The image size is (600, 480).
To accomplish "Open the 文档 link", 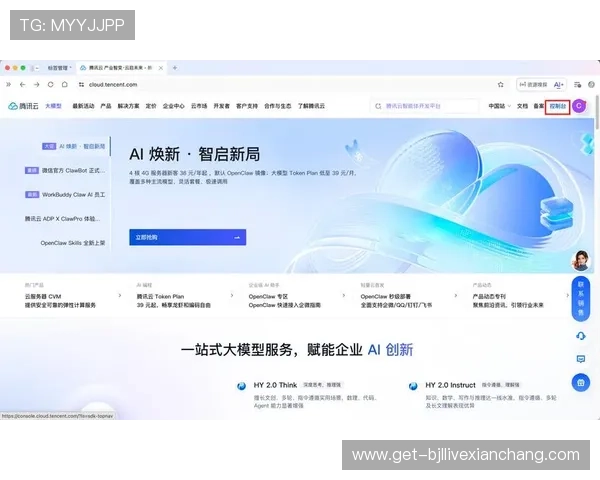I will [x=522, y=106].
